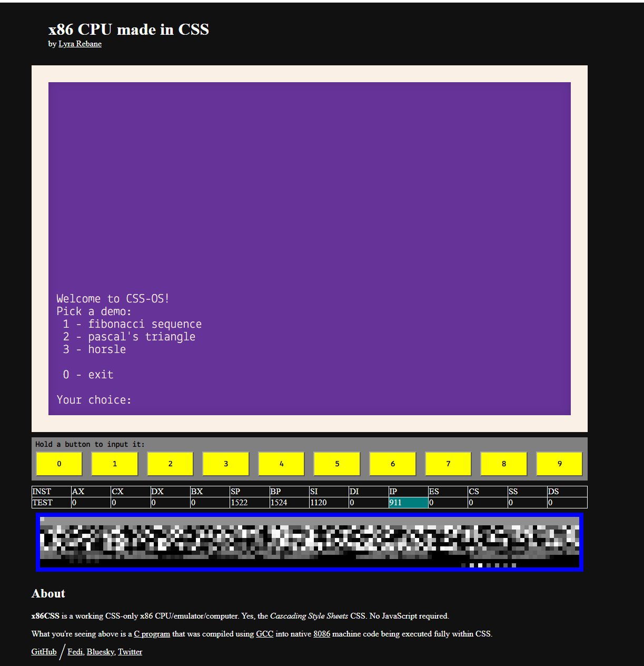Visit the GitHub link

(x=44, y=652)
